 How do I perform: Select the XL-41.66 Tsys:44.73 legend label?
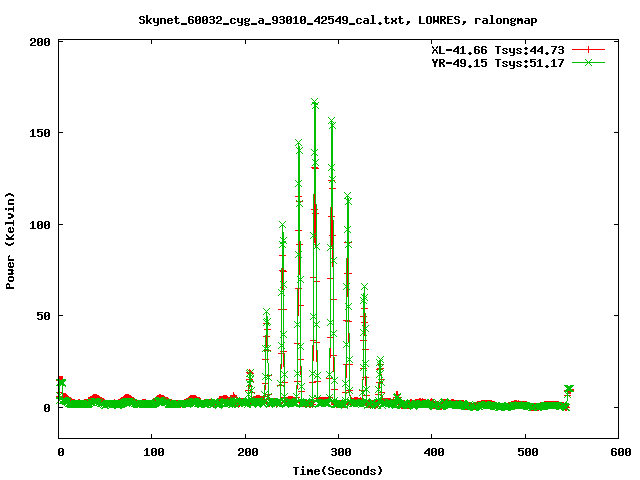pos(498,50)
